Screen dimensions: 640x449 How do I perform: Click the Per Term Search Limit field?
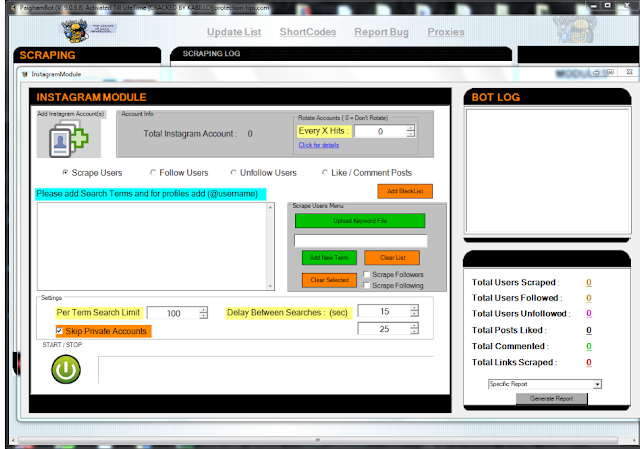click(x=173, y=313)
